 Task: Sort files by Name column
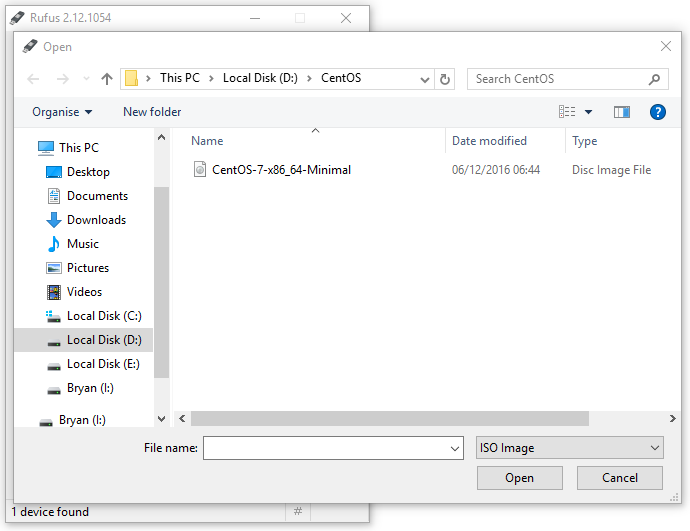(x=207, y=141)
